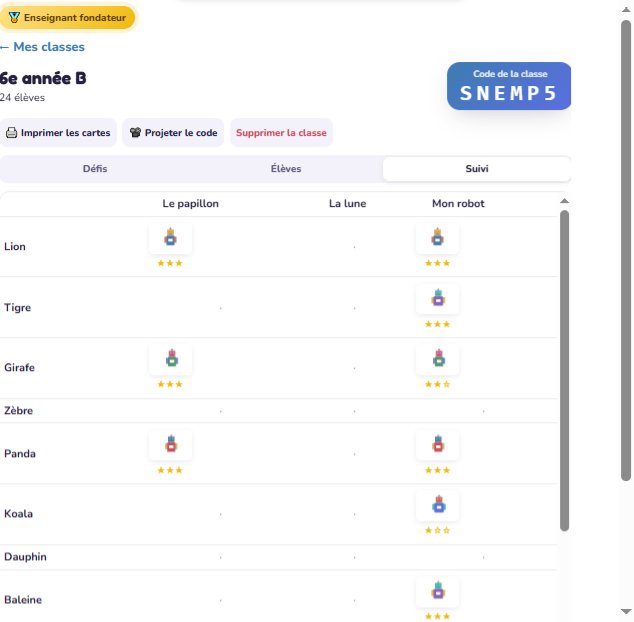Click Projeter le code button
The width and height of the screenshot is (634, 622).
[173, 133]
